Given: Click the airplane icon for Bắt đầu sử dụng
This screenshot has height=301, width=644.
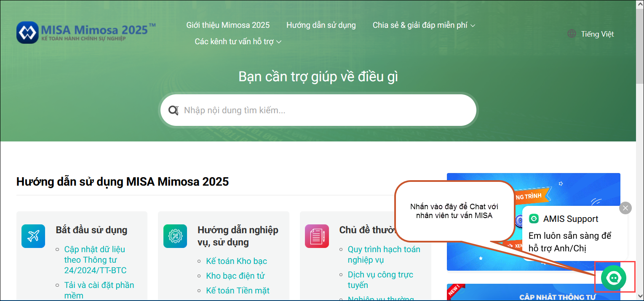Looking at the screenshot, I should coord(33,236).
